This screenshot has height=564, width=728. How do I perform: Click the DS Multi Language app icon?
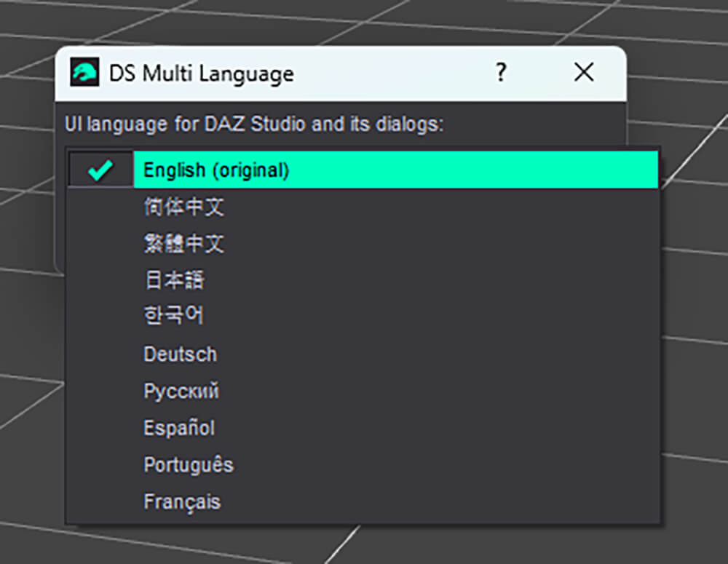coord(84,72)
